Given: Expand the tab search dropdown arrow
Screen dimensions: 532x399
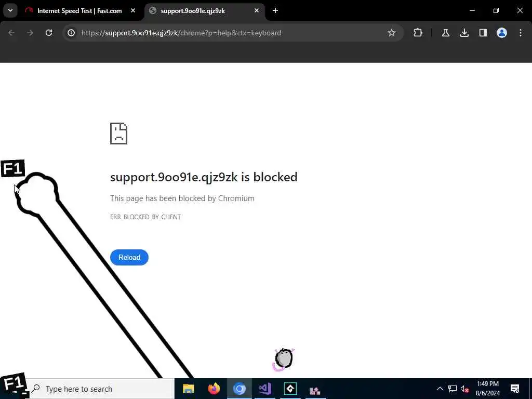Looking at the screenshot, I should click(x=10, y=10).
